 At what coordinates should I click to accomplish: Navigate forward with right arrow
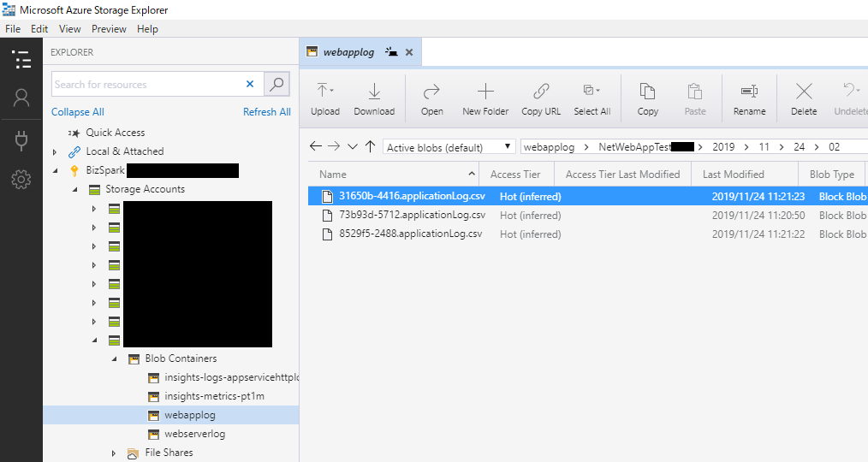[x=334, y=146]
